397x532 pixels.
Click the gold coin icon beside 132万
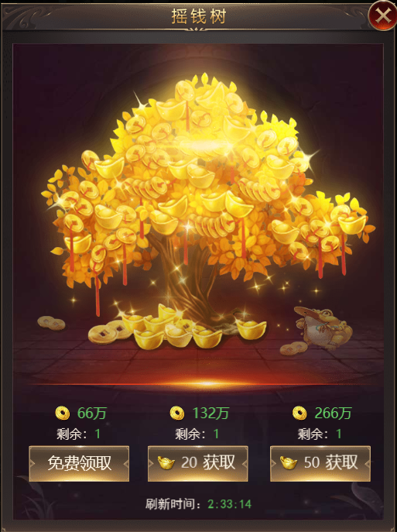point(177,413)
